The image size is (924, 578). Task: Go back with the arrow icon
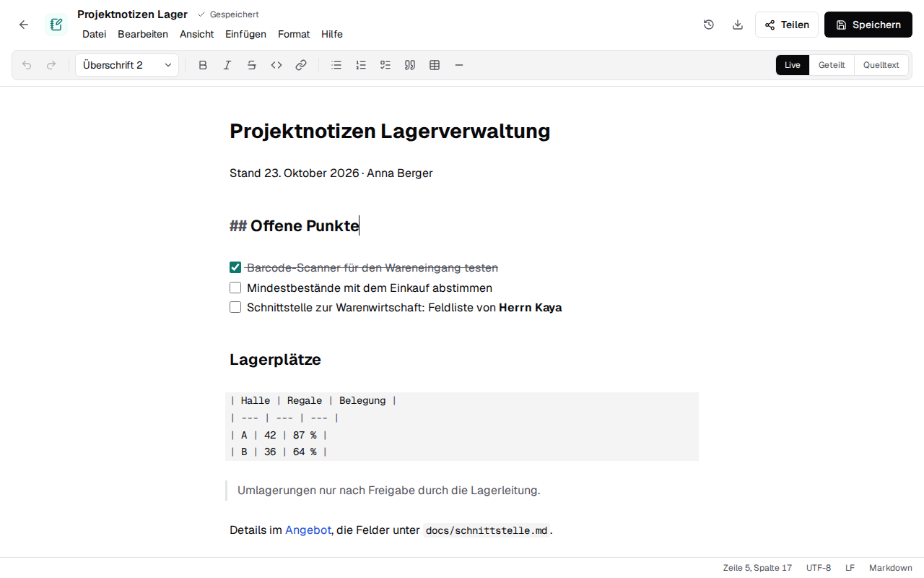pos(24,25)
